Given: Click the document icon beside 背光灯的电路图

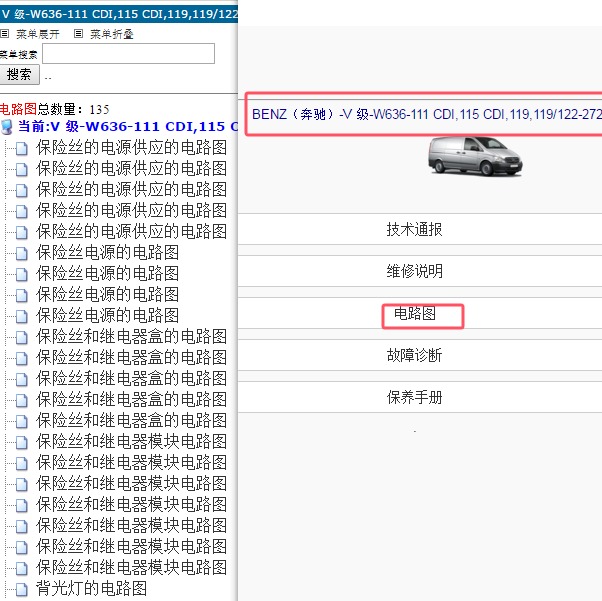Looking at the screenshot, I should pyautogui.click(x=22, y=589).
